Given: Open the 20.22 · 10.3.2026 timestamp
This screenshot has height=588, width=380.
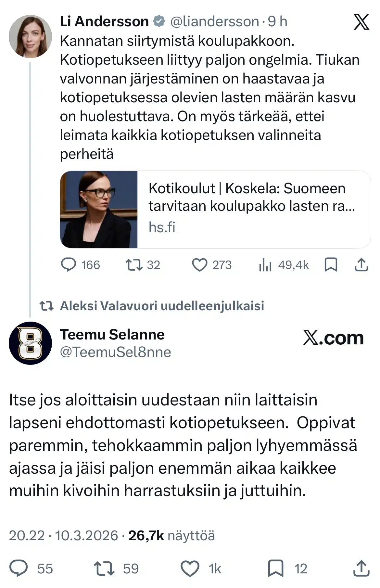Looking at the screenshot, I should 63,536.
